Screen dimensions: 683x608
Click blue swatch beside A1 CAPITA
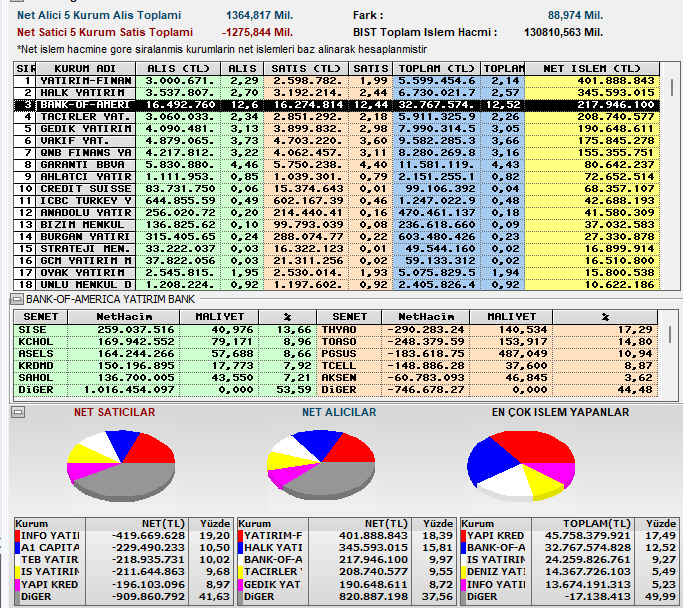click(17, 547)
